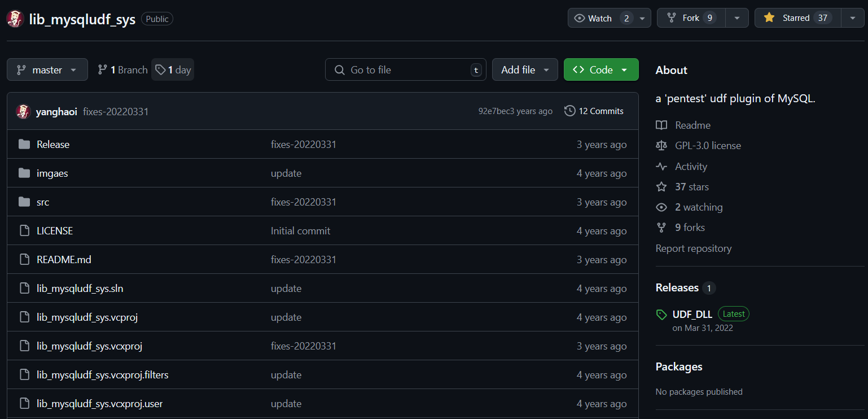Click the src folder icon
This screenshot has height=419, width=868.
[x=24, y=202]
